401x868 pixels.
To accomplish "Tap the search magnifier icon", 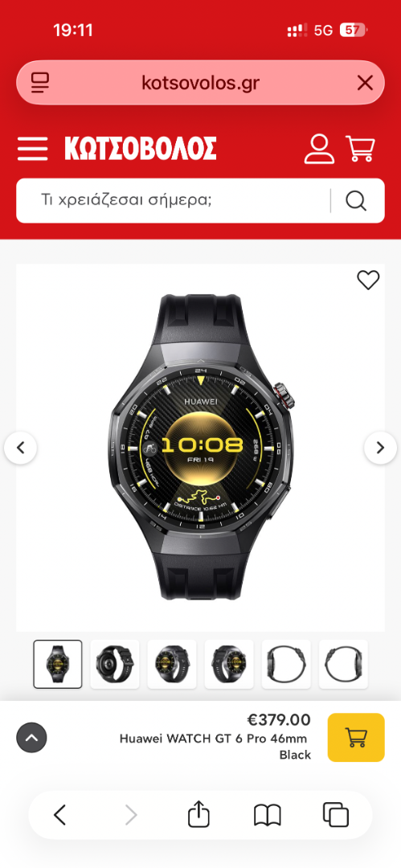I will pos(356,200).
